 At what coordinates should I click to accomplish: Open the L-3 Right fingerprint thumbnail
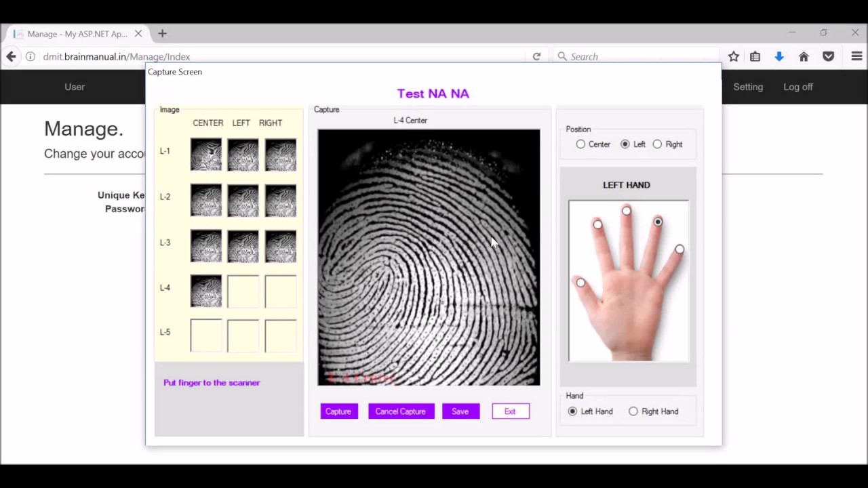click(281, 246)
